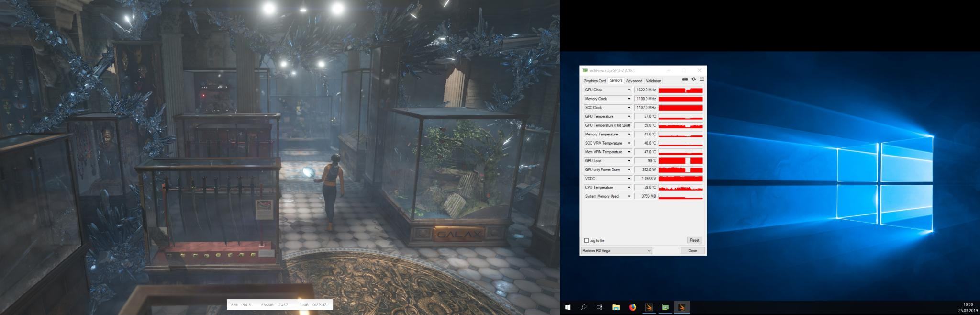Expand GPU Temperature (Hot Spot) dropdown
Viewport: 980px width, 315px height.
click(x=629, y=125)
